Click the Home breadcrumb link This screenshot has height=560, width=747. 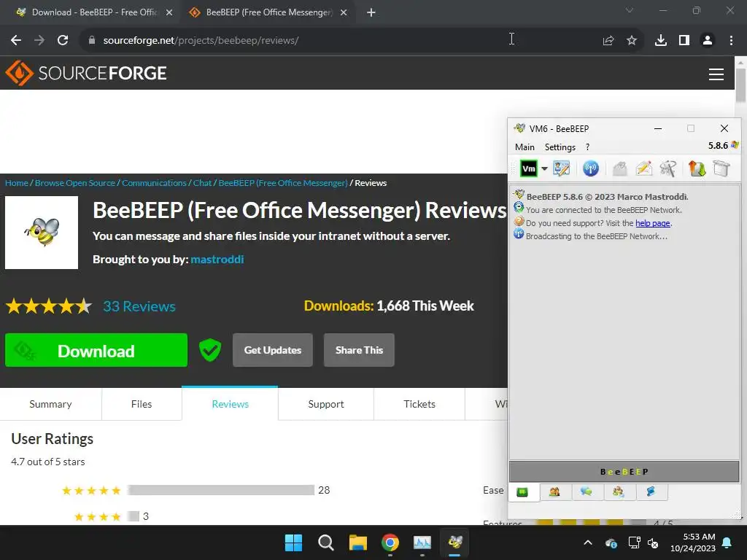tap(17, 183)
